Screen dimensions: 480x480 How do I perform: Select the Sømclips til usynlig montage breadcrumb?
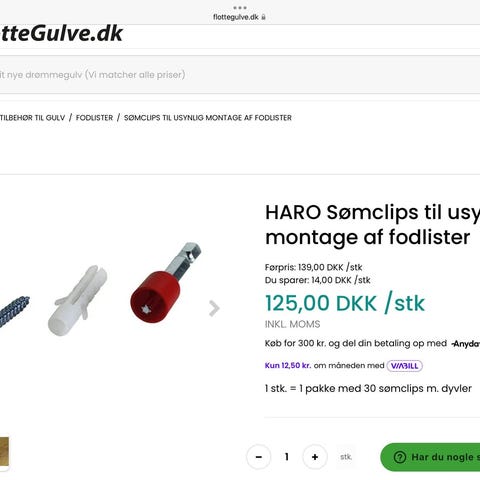point(208,118)
